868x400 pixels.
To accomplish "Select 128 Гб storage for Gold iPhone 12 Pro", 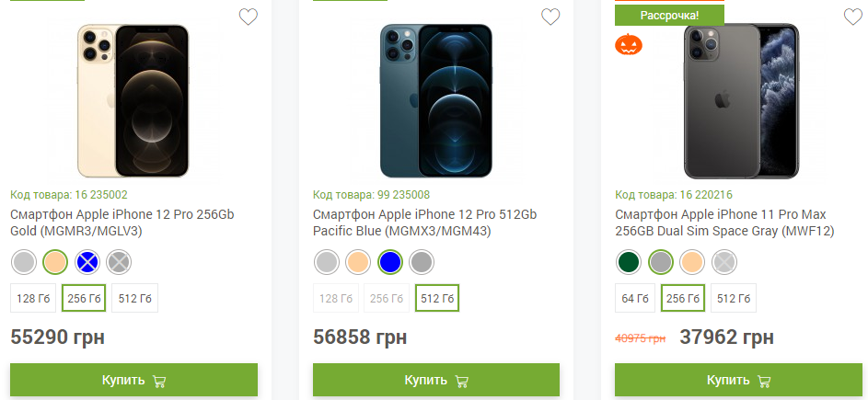I will [x=32, y=298].
